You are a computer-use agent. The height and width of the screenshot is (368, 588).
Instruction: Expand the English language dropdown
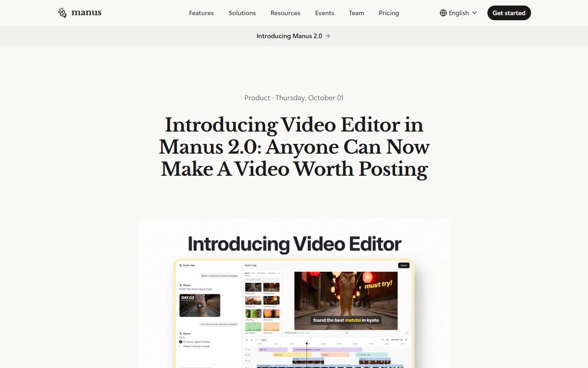[x=458, y=13]
